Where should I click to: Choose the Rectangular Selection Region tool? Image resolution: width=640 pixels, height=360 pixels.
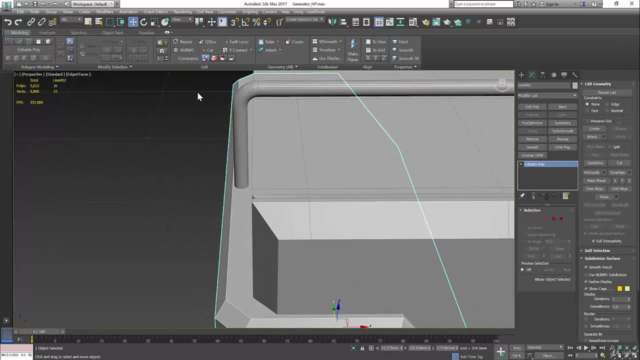coord(110,22)
